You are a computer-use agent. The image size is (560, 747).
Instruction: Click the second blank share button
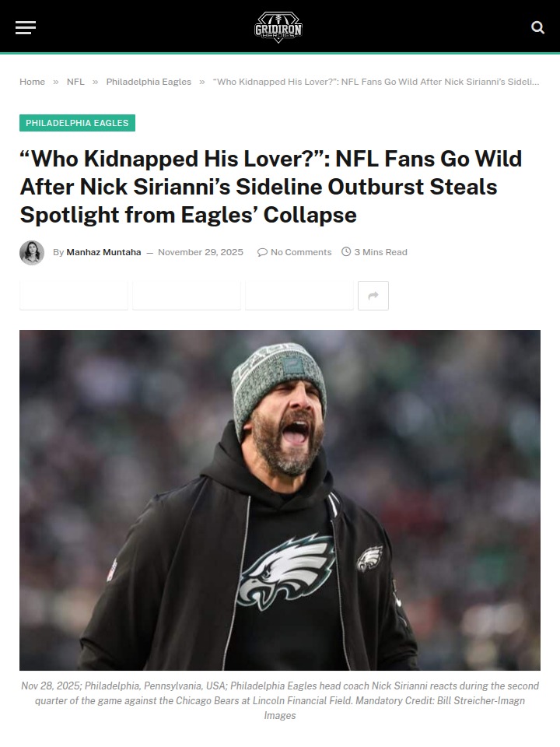(x=187, y=296)
